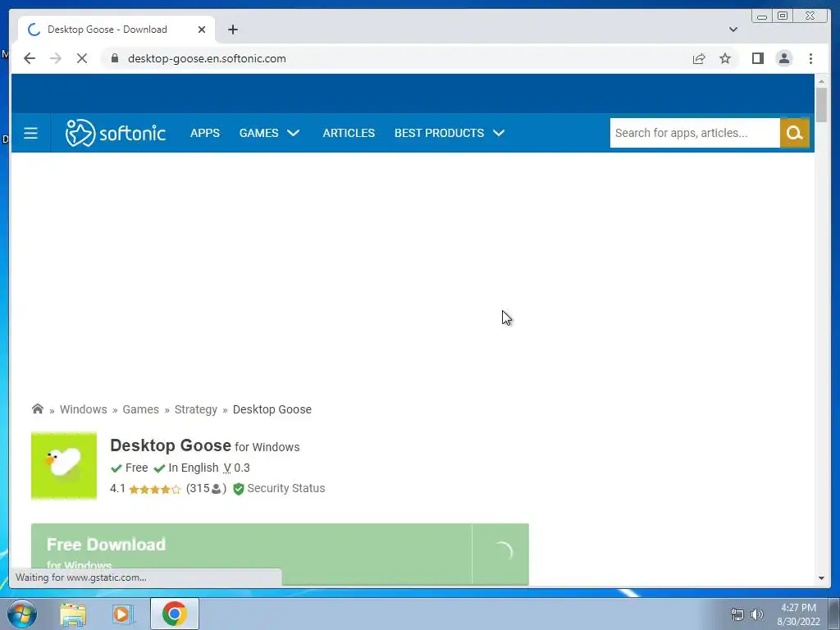Click the Desktop Goose title heading
This screenshot has height=630, width=840.
[x=171, y=445]
